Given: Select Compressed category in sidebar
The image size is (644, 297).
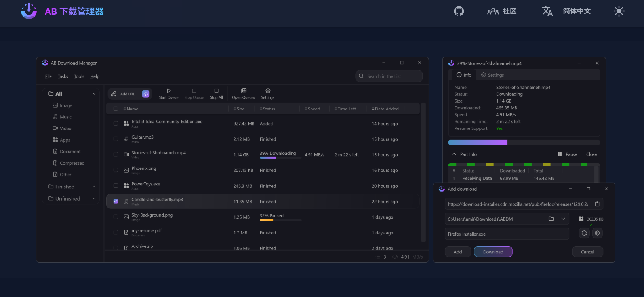Looking at the screenshot, I should pyautogui.click(x=69, y=163).
